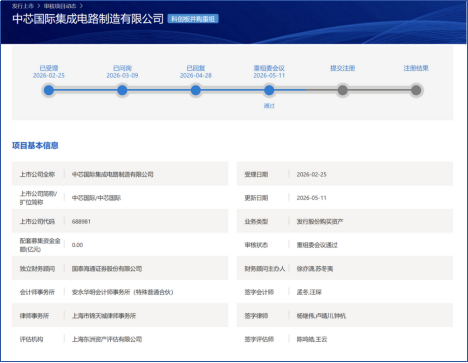Click the 评估机构 field label

(31, 339)
